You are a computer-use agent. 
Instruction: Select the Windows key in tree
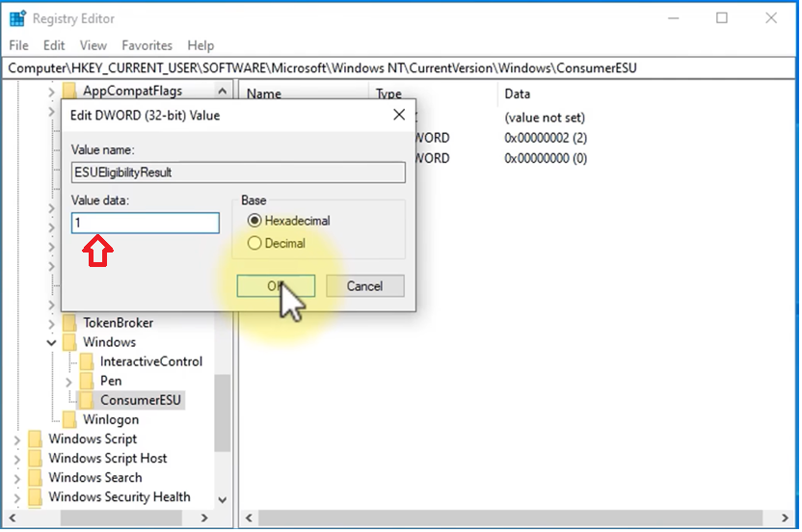tap(110, 342)
